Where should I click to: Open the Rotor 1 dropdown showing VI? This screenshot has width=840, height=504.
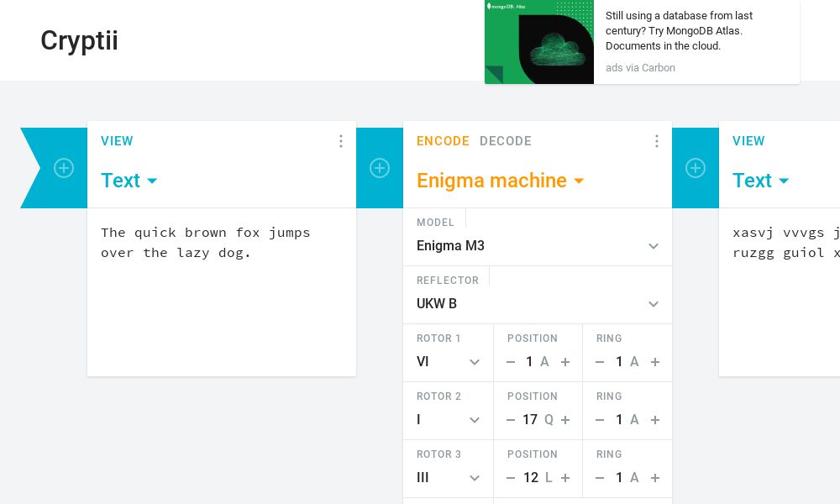448,353
